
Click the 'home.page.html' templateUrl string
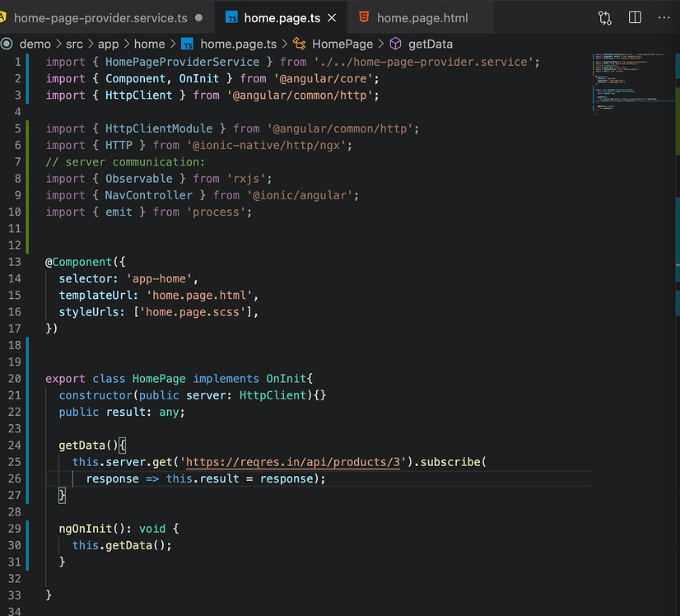[199, 296]
